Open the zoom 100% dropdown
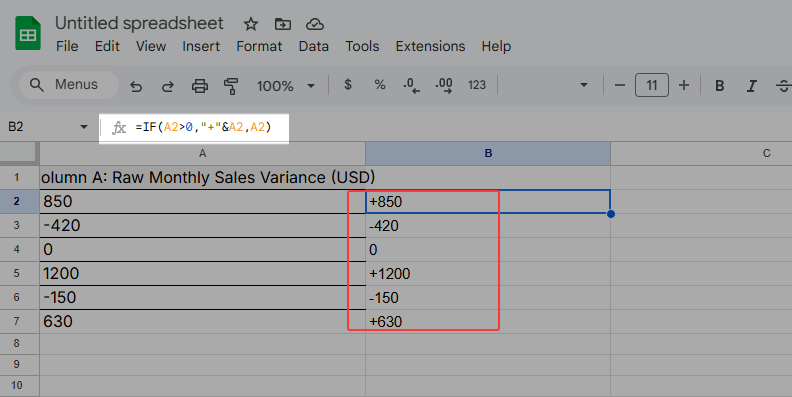792x397 pixels. point(285,86)
